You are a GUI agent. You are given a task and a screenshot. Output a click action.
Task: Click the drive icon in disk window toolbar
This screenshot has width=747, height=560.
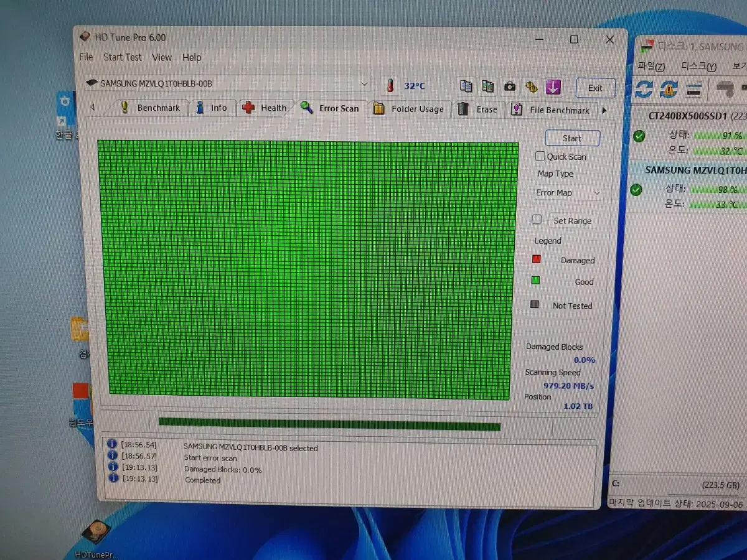coord(694,89)
